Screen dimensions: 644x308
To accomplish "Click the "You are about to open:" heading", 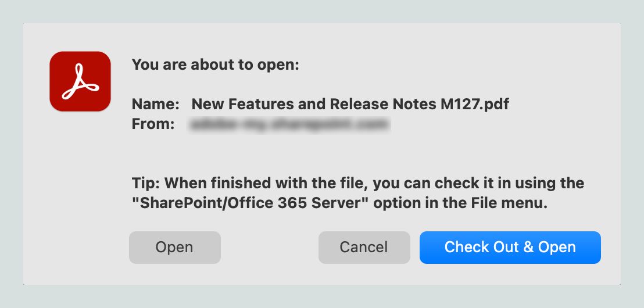I will 215,65.
